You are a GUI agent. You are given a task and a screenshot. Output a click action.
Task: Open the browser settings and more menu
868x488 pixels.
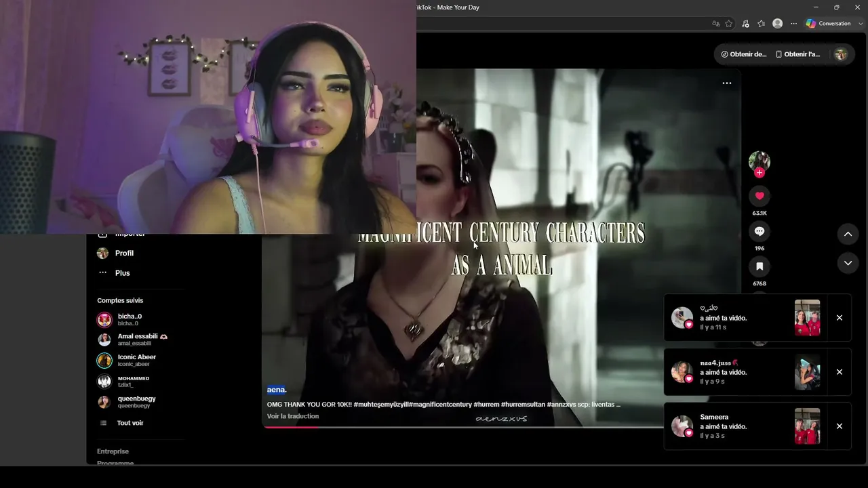pyautogui.click(x=794, y=24)
